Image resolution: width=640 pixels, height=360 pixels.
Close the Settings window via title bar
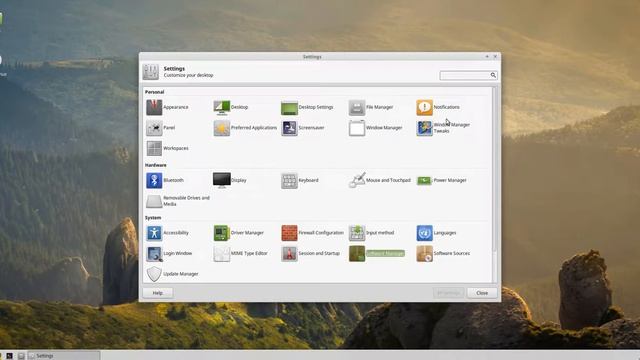[x=495, y=56]
